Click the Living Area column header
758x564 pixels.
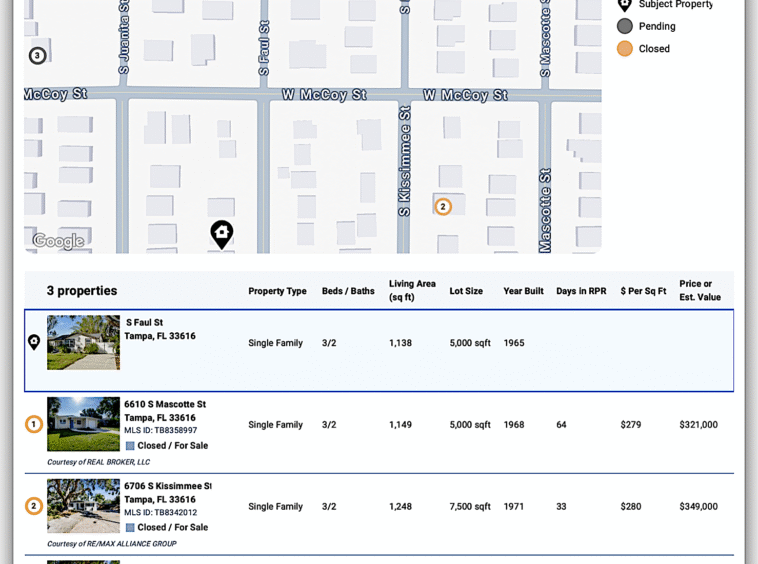coord(412,290)
